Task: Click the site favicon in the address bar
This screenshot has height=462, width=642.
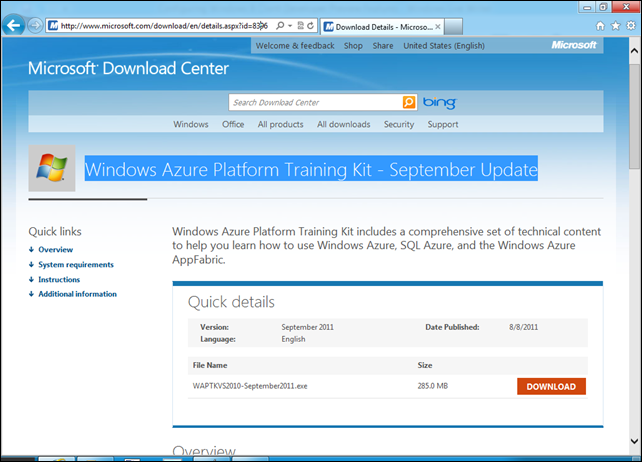Action: tap(53, 25)
